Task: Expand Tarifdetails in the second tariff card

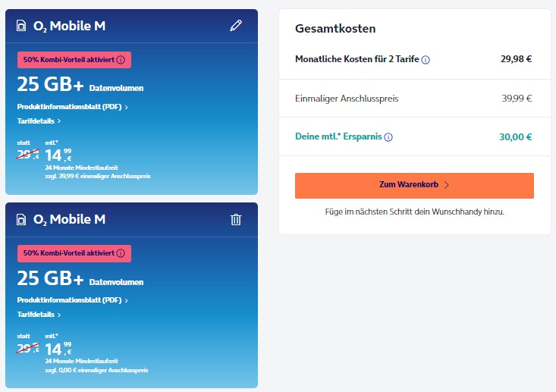Action: (x=39, y=314)
